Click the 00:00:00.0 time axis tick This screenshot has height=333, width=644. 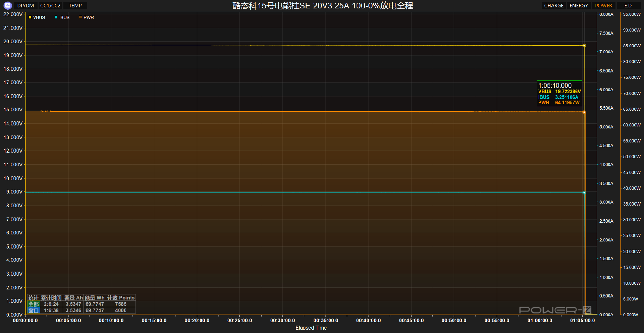tap(25, 321)
